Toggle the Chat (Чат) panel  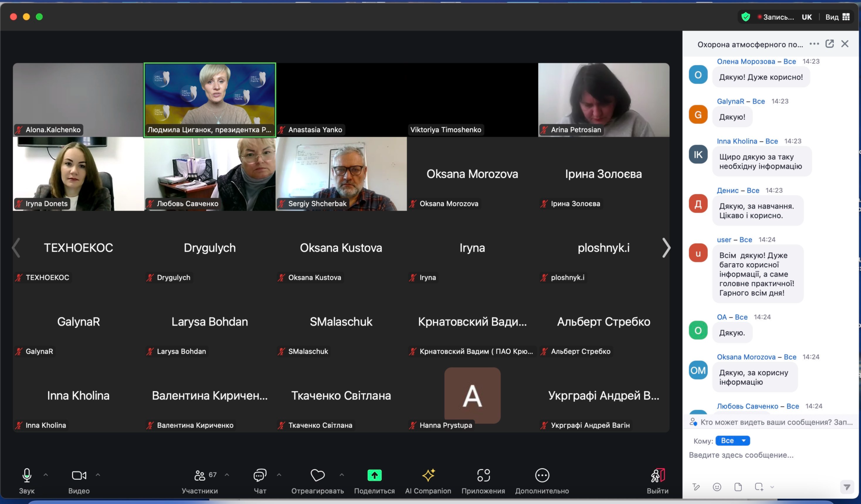pyautogui.click(x=260, y=476)
